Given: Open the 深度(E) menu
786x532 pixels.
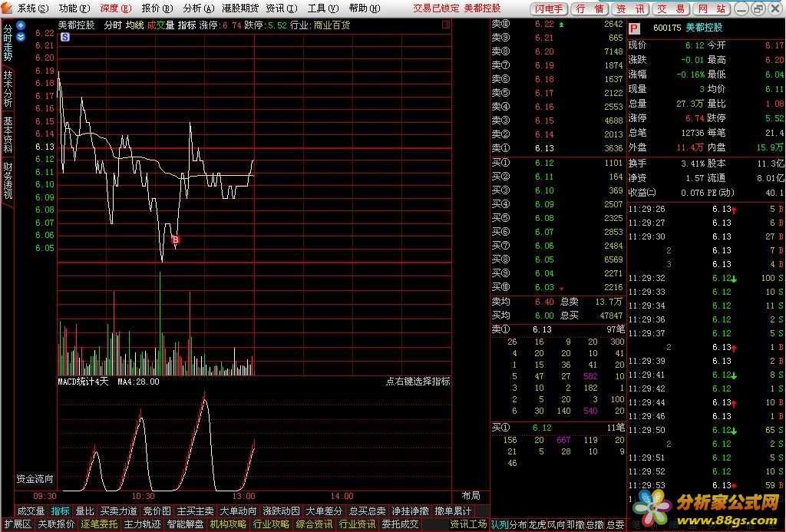Looking at the screenshot, I should (116, 8).
